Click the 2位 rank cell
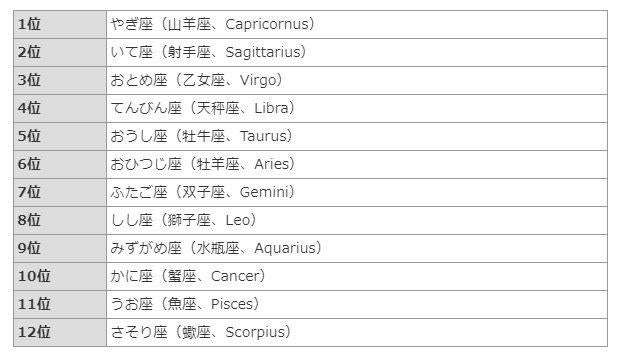 60,53
